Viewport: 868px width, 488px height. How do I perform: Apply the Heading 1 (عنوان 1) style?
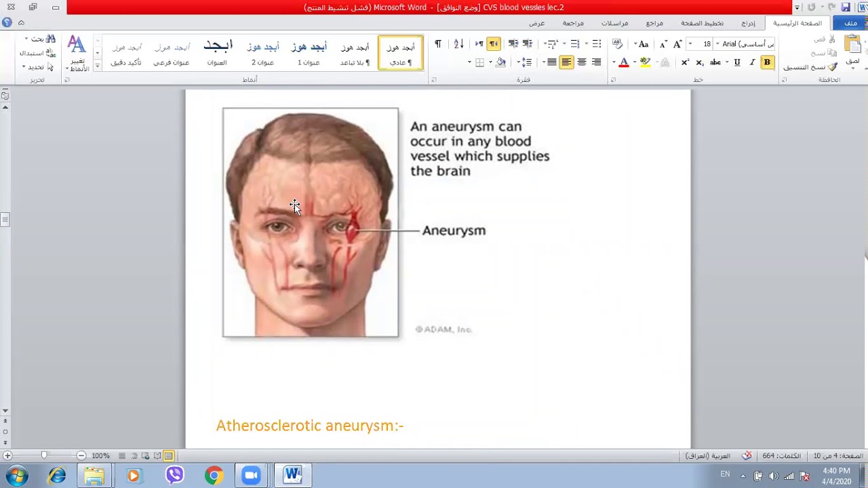pos(309,54)
